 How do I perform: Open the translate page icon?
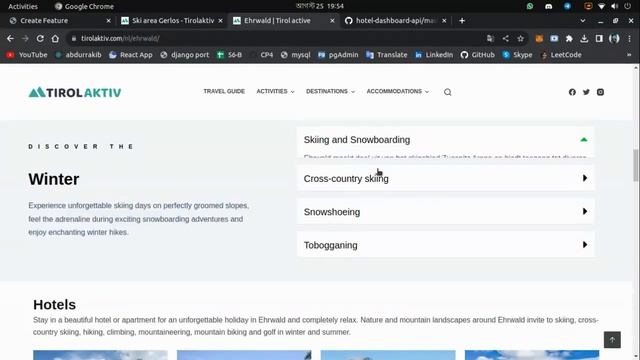[x=490, y=38]
